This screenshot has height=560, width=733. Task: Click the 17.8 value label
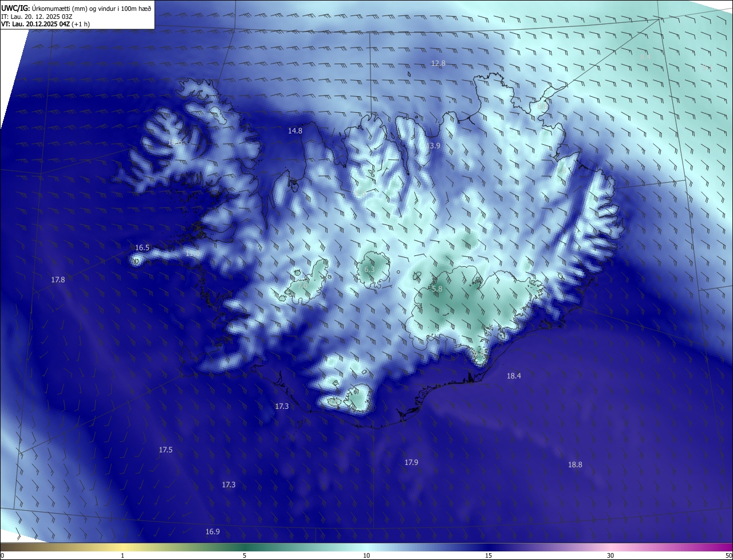coord(58,280)
